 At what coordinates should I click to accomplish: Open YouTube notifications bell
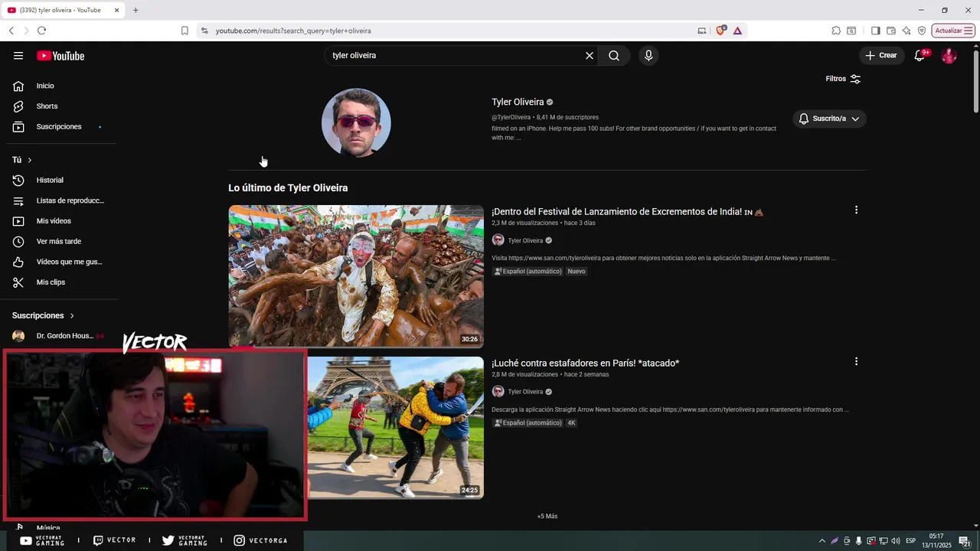(920, 56)
